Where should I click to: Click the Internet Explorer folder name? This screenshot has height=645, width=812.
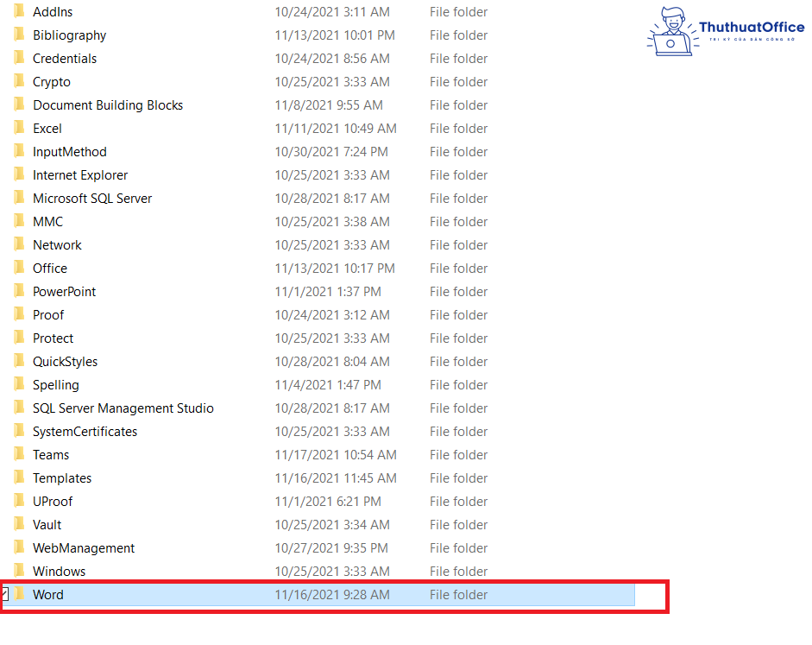[79, 175]
